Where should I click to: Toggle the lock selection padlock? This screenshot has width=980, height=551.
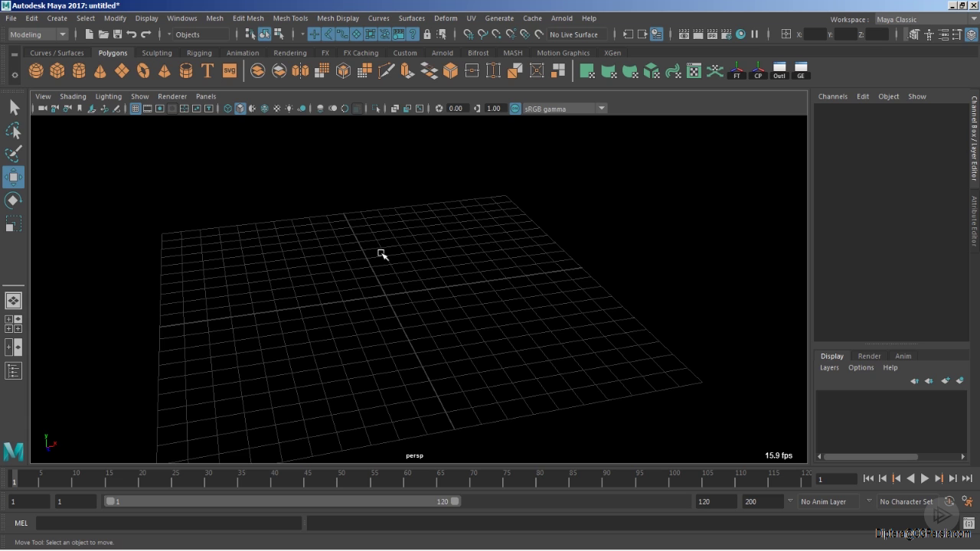tap(427, 34)
